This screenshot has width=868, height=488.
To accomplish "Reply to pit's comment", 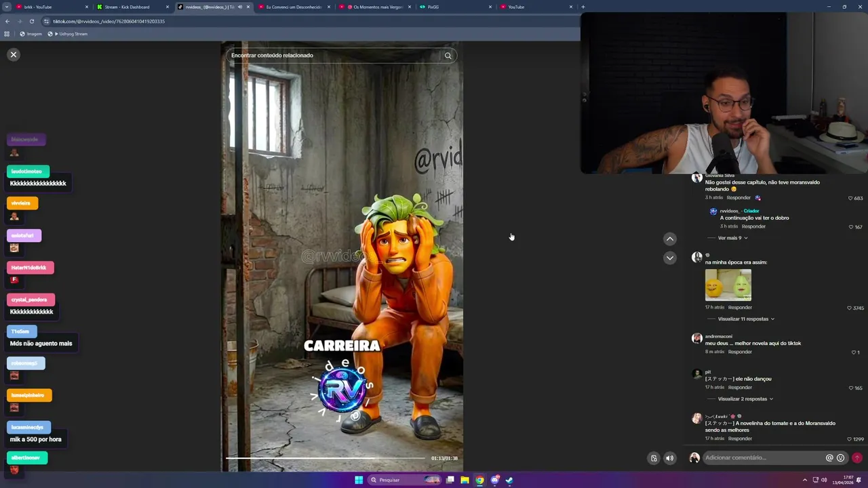I will coord(740,387).
